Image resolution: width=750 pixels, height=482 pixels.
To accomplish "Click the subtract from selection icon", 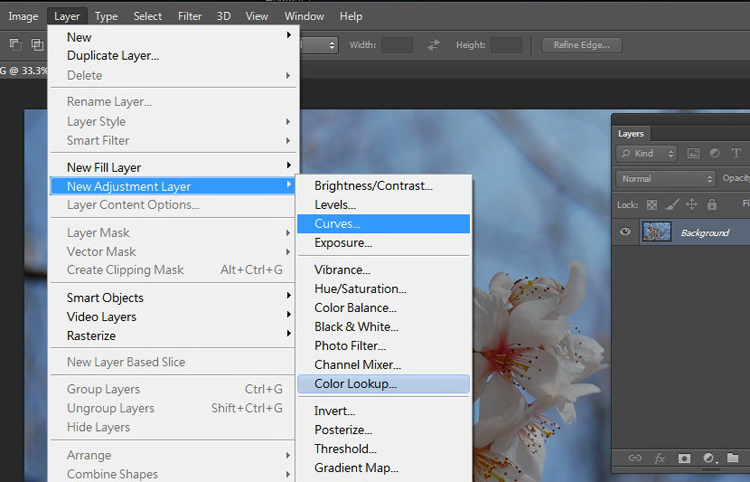I will [16, 45].
